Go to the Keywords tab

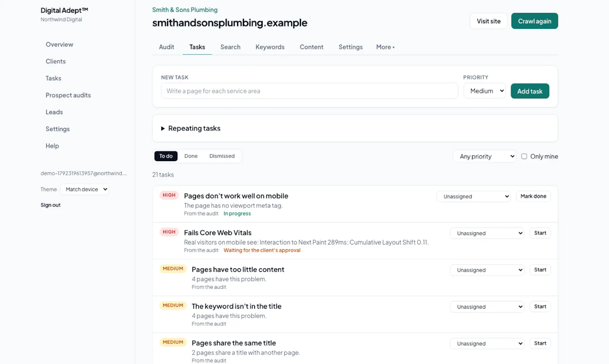pos(270,47)
